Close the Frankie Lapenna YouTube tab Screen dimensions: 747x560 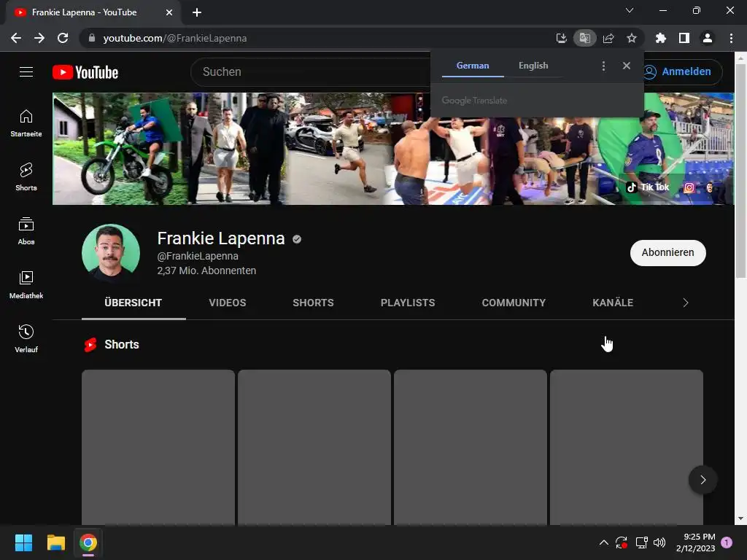169,12
